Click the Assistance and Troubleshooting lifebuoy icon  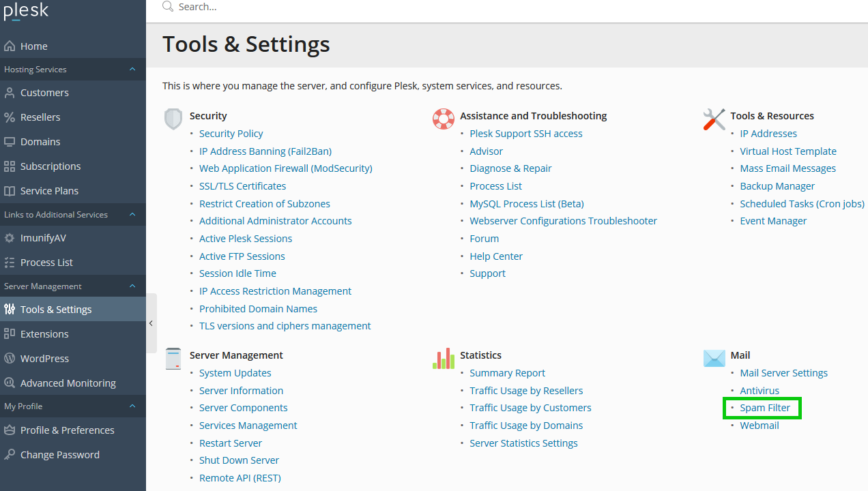[444, 119]
